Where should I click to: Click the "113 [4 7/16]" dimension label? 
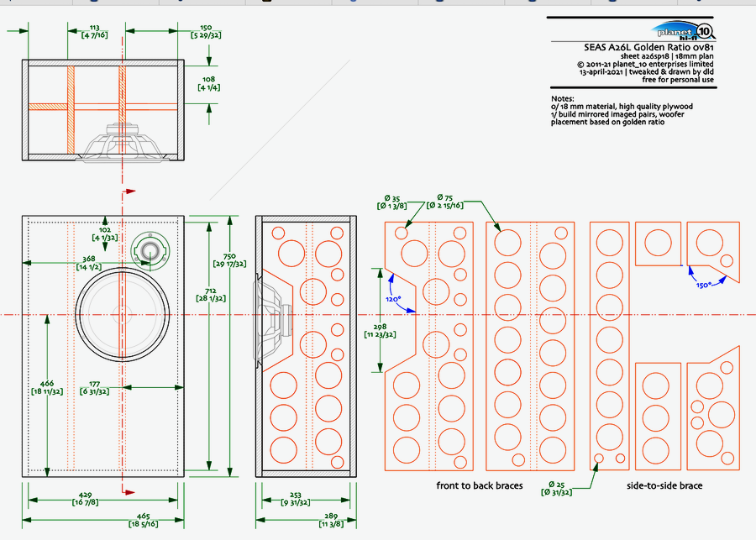coord(94,32)
